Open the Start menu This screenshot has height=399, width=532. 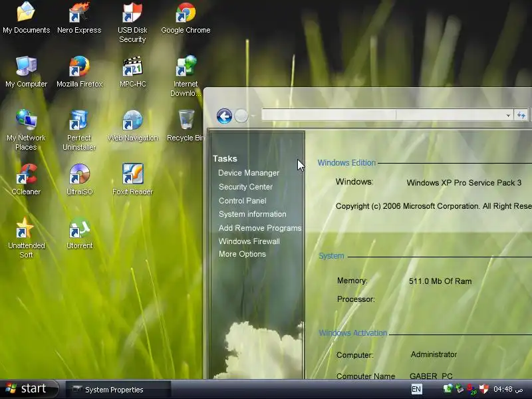click(x=29, y=389)
